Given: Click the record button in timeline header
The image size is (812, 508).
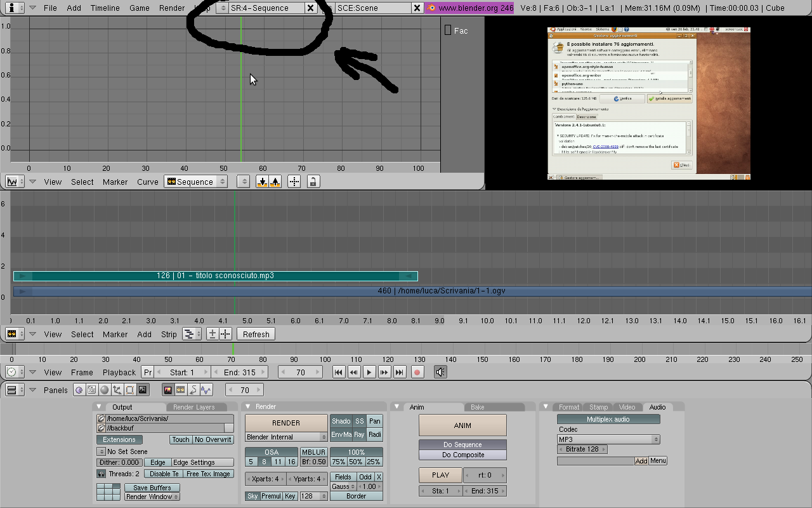Looking at the screenshot, I should click(x=417, y=372).
